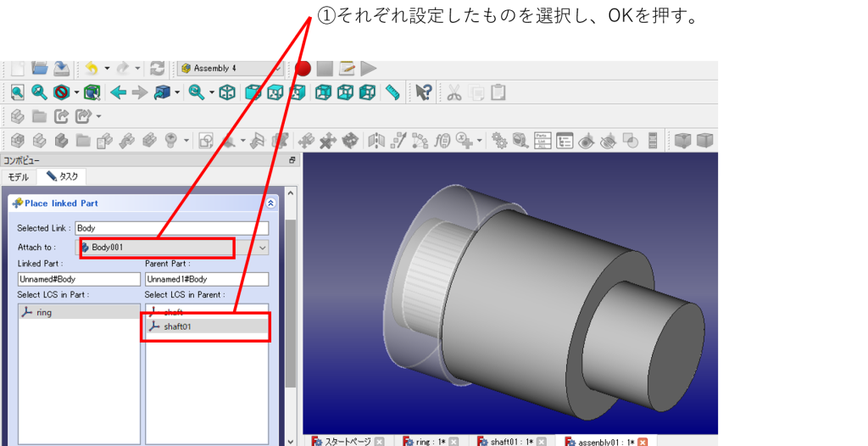Click the refresh recompute icon
This screenshot has height=446, width=868.
click(157, 69)
